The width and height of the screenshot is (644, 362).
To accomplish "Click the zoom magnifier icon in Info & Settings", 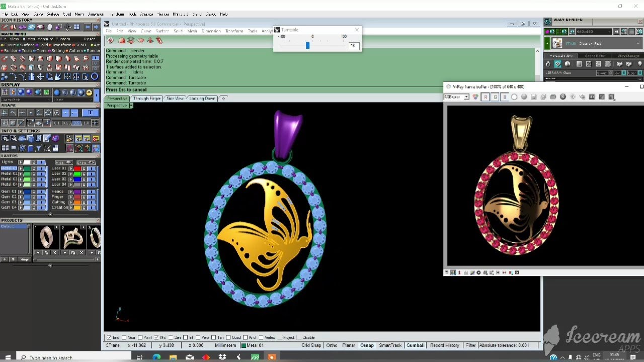I will (13, 139).
